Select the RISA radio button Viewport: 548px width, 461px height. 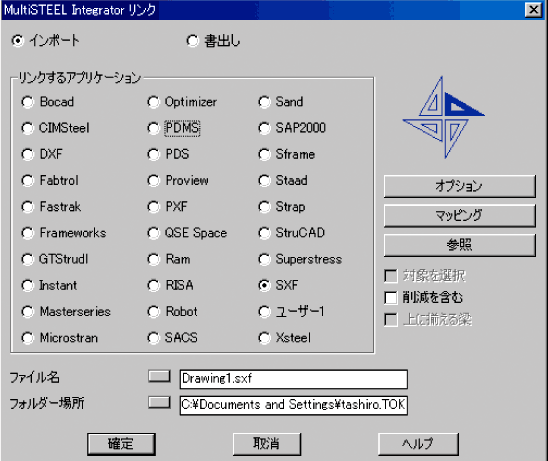[x=153, y=286]
